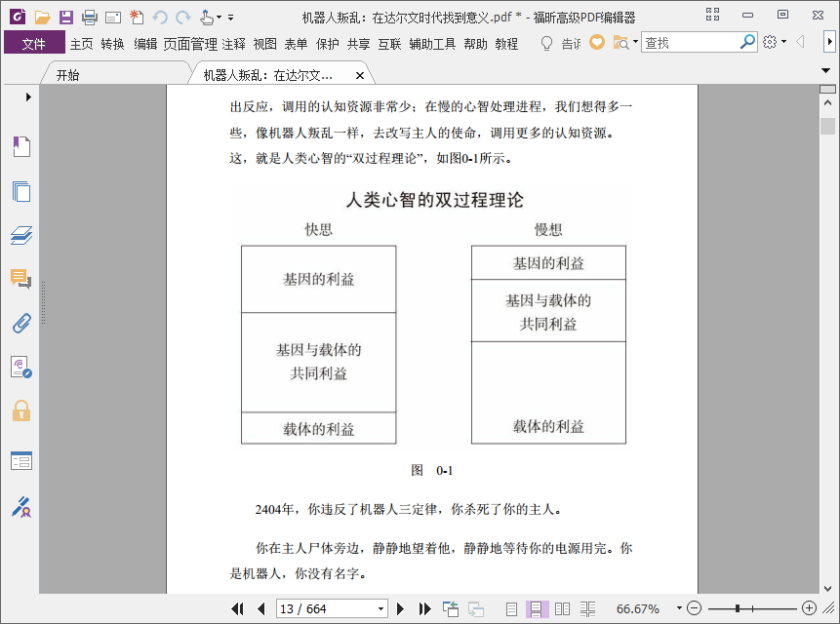840x624 pixels.
Task: Switch to the 转换 ribbon tab
Action: point(112,44)
